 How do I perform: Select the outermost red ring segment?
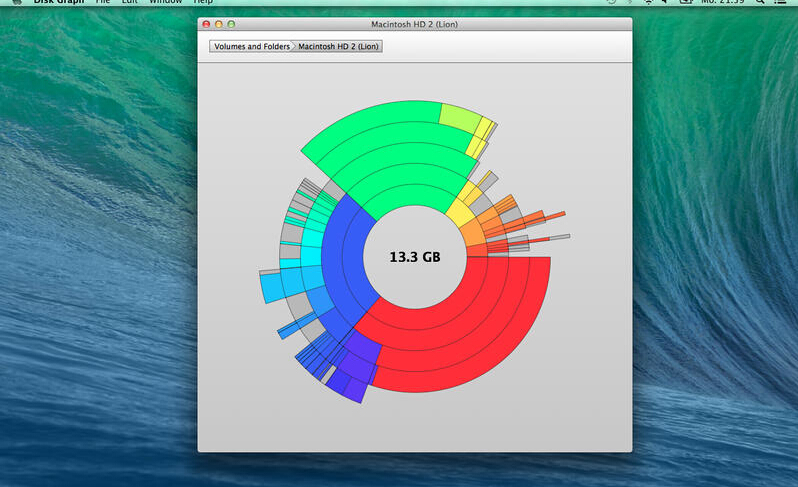click(489, 359)
